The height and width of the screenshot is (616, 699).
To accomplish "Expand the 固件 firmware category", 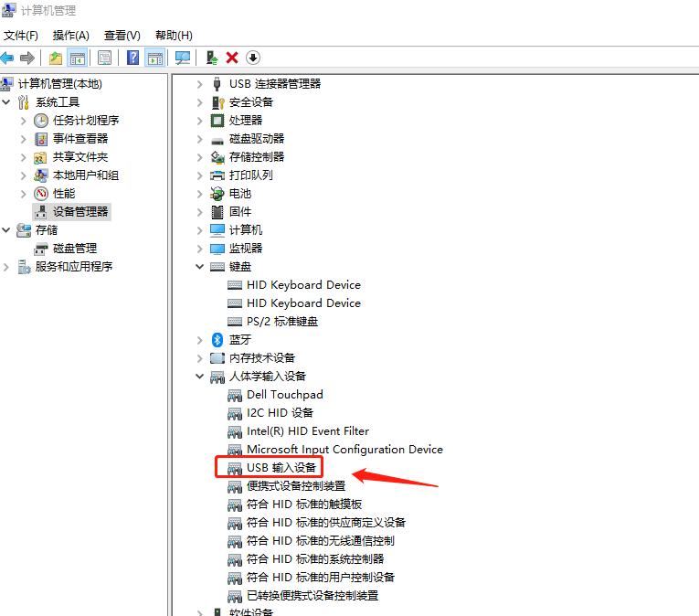I will pyautogui.click(x=200, y=212).
